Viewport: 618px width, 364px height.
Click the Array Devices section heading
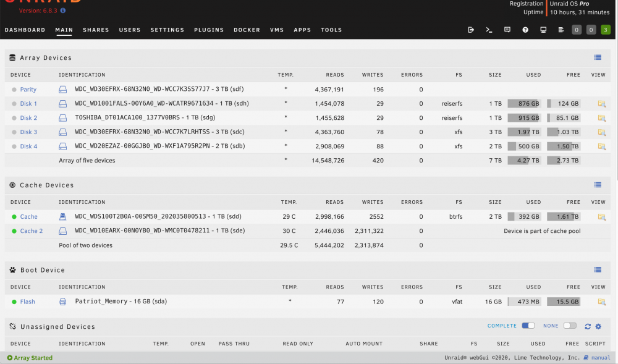46,57
